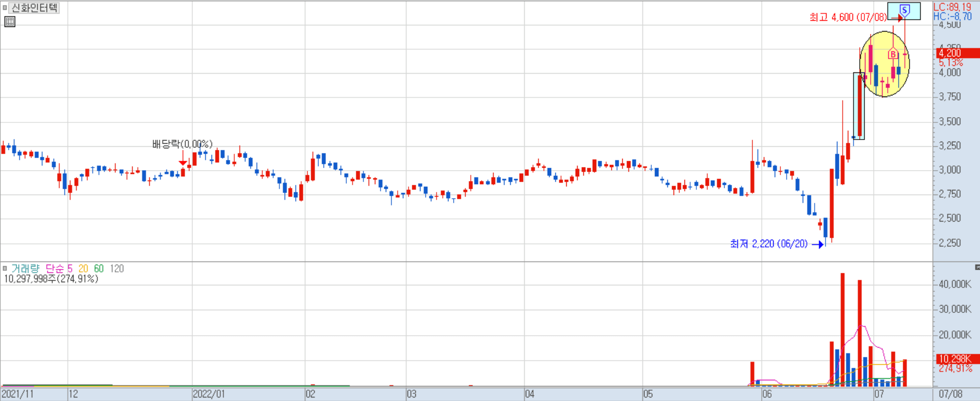Click the 274.91% volume axis text
The image size is (980, 401).
tap(955, 368)
